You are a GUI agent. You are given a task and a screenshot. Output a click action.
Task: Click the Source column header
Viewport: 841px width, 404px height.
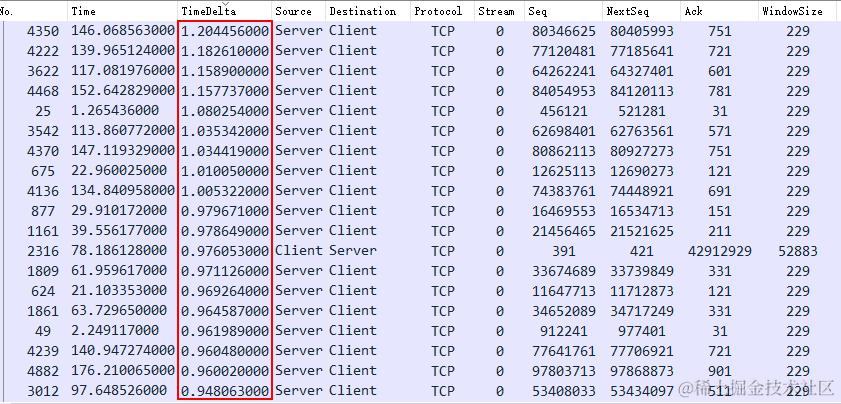pos(298,11)
